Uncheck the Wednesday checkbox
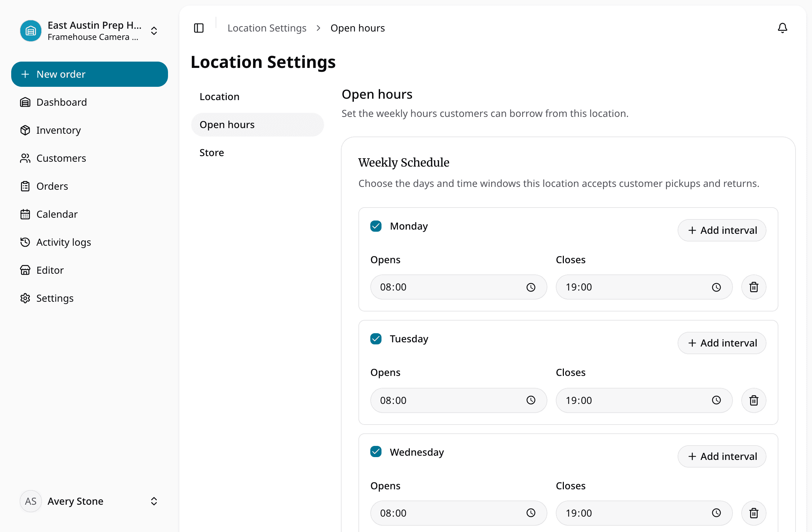Screen dimensions: 812x532 click(376, 451)
